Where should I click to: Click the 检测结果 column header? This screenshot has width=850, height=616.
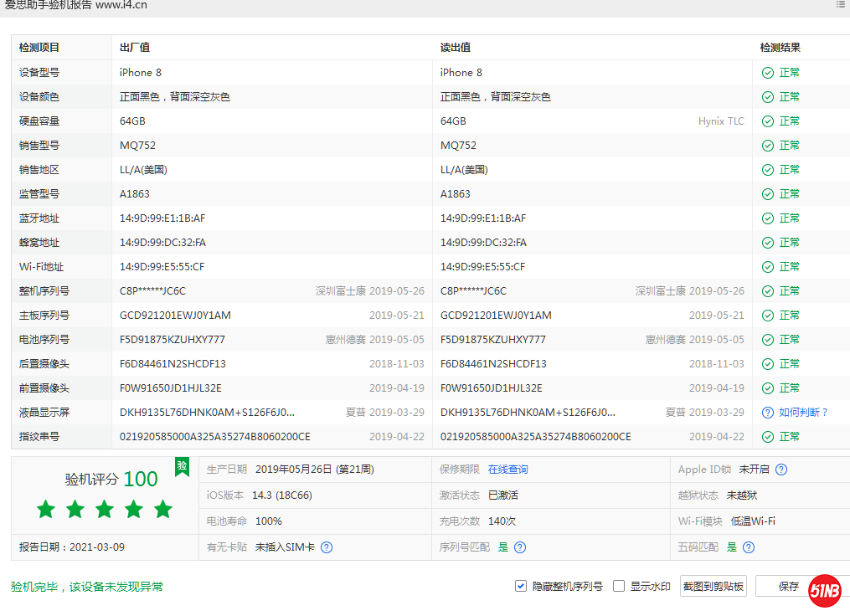[x=780, y=48]
